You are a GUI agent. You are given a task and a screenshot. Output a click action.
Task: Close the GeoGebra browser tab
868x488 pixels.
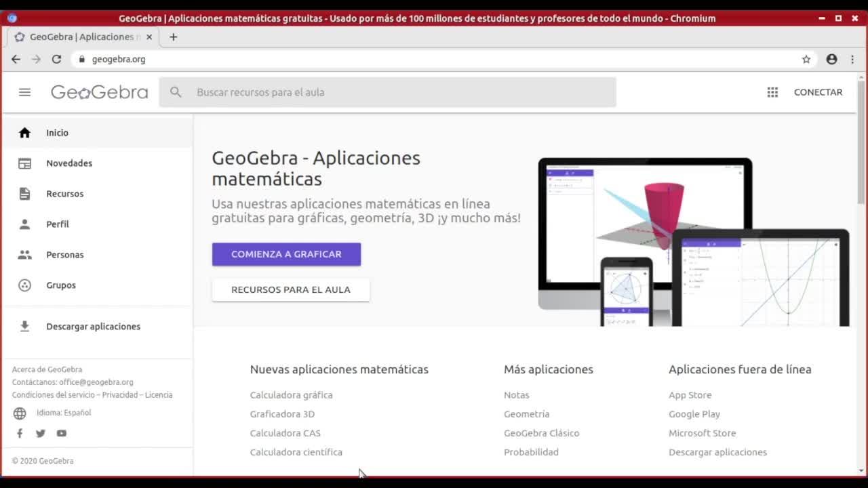click(x=149, y=37)
